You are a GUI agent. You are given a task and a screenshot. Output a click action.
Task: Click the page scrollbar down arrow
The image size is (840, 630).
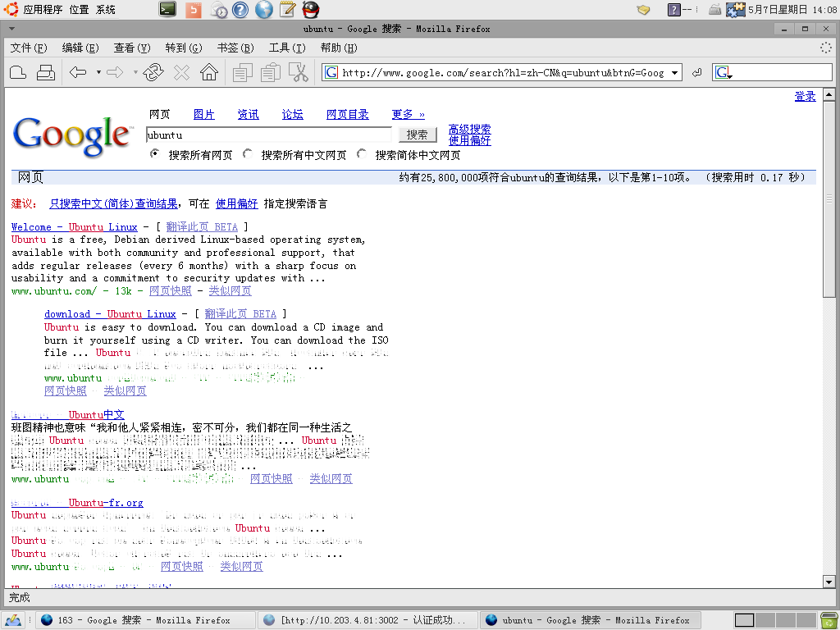click(x=829, y=582)
